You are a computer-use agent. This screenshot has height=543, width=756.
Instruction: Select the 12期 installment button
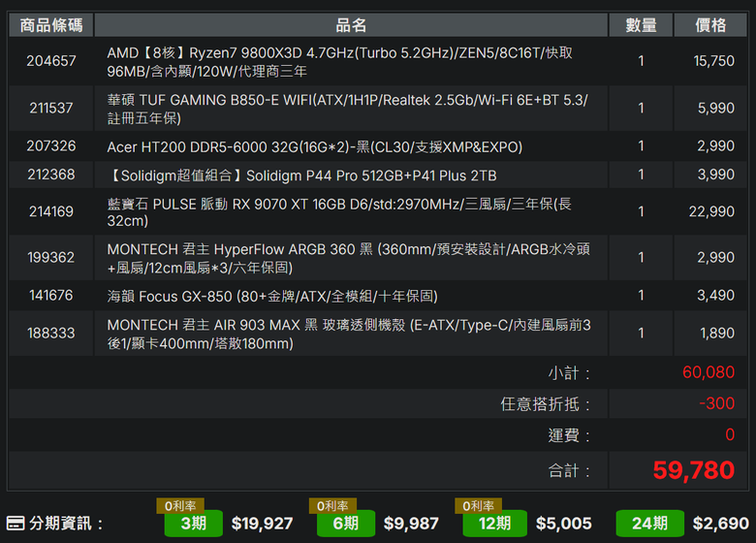tap(494, 524)
